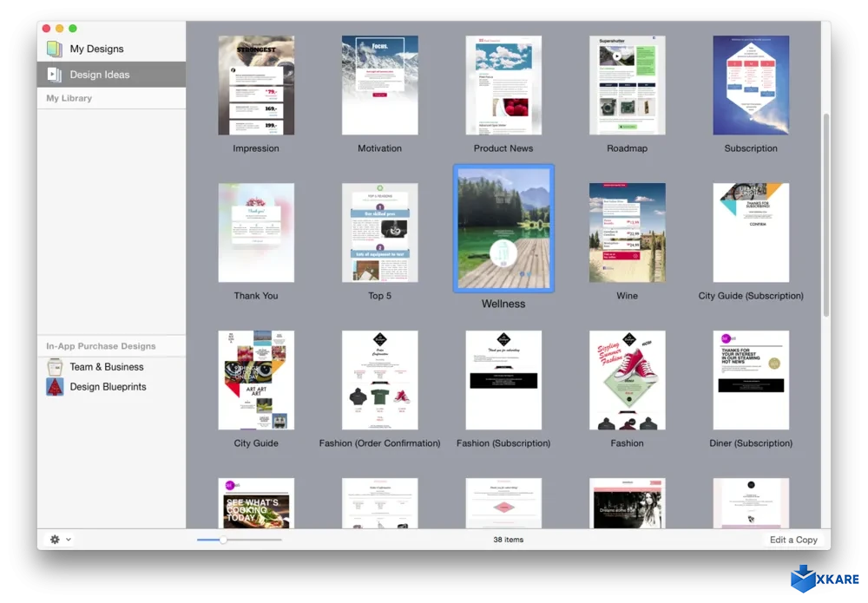Choose the Fashion (Subscription) design

pyautogui.click(x=503, y=379)
